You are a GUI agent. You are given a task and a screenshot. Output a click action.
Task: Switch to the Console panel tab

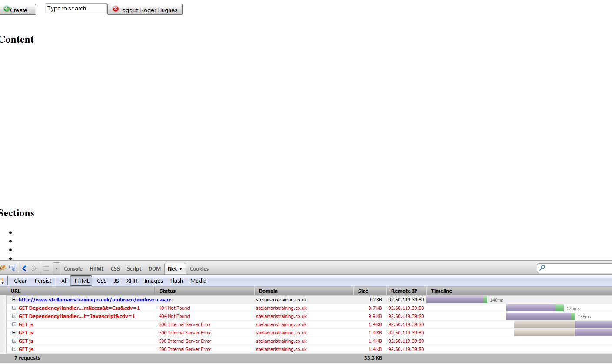73,268
